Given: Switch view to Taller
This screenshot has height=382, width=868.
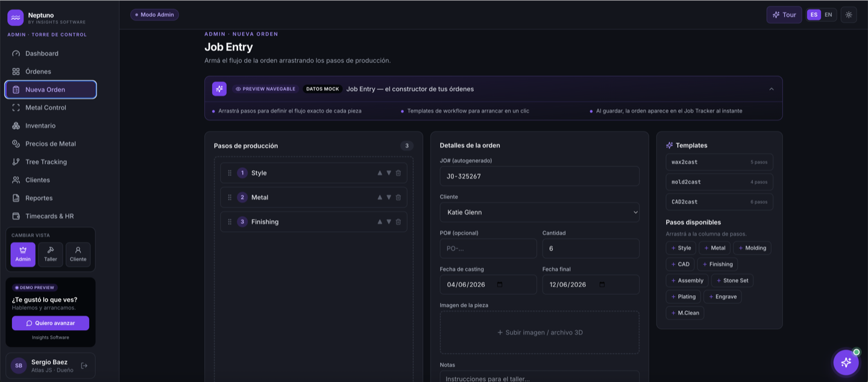Looking at the screenshot, I should coord(51,255).
